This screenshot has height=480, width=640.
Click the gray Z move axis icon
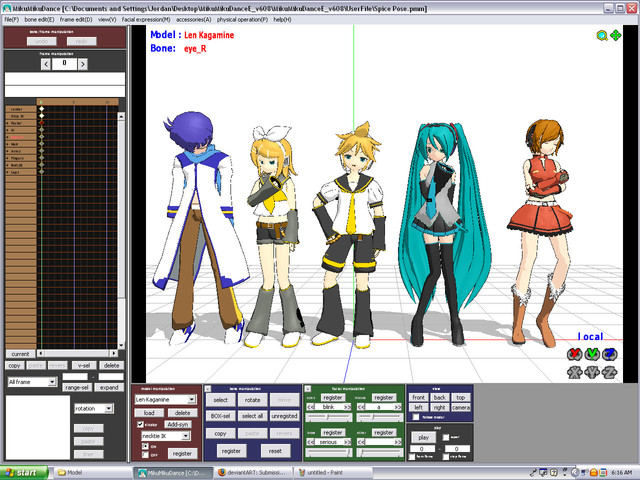[x=610, y=372]
